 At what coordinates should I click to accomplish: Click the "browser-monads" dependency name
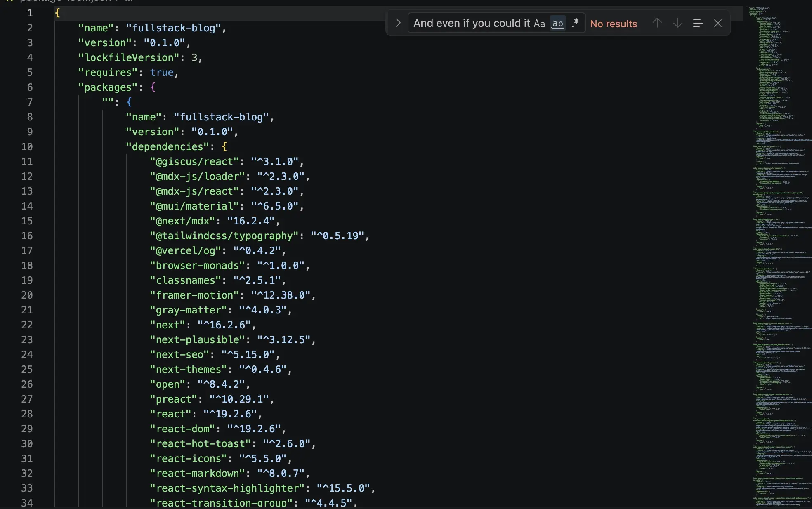197,265
